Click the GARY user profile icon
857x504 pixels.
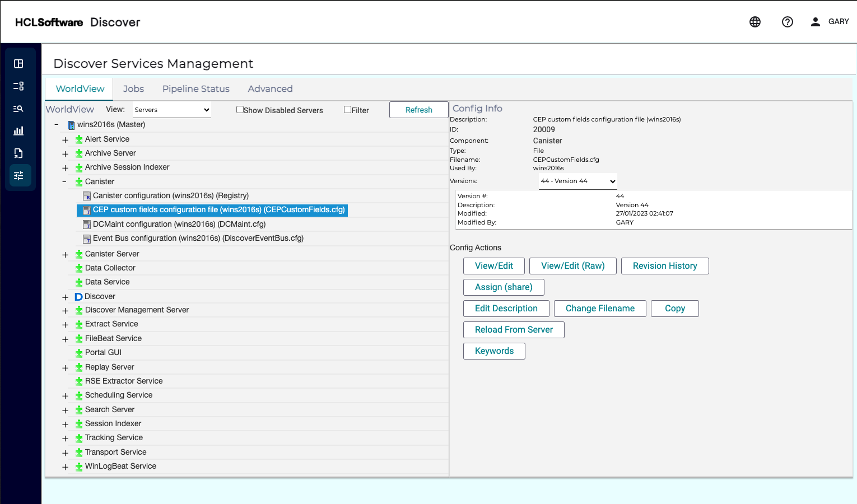tap(816, 22)
